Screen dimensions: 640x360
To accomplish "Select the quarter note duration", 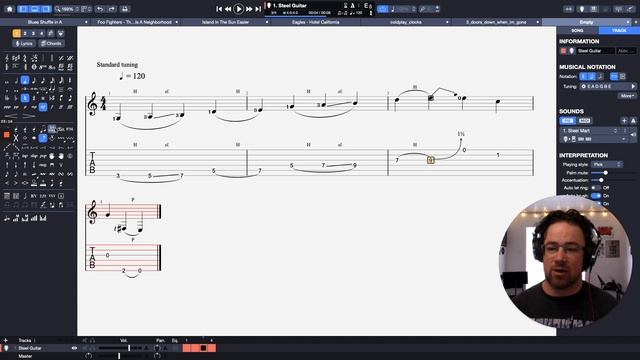I will (25, 80).
